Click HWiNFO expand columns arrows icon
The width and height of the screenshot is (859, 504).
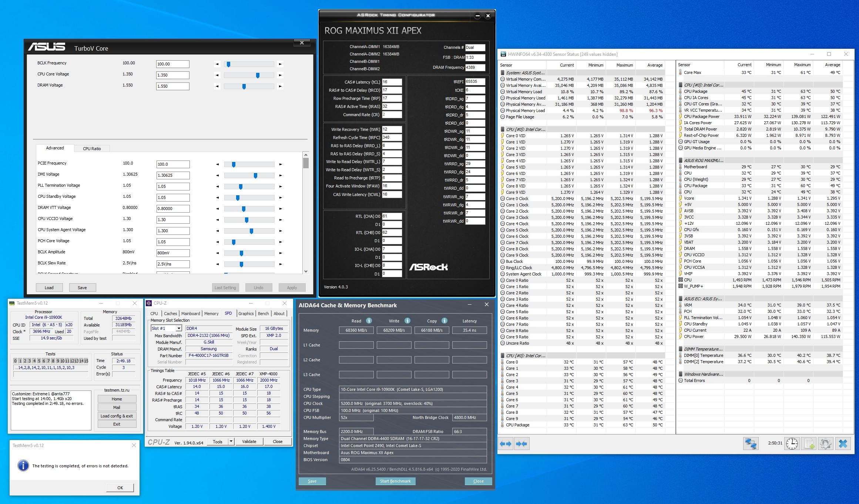coord(506,444)
